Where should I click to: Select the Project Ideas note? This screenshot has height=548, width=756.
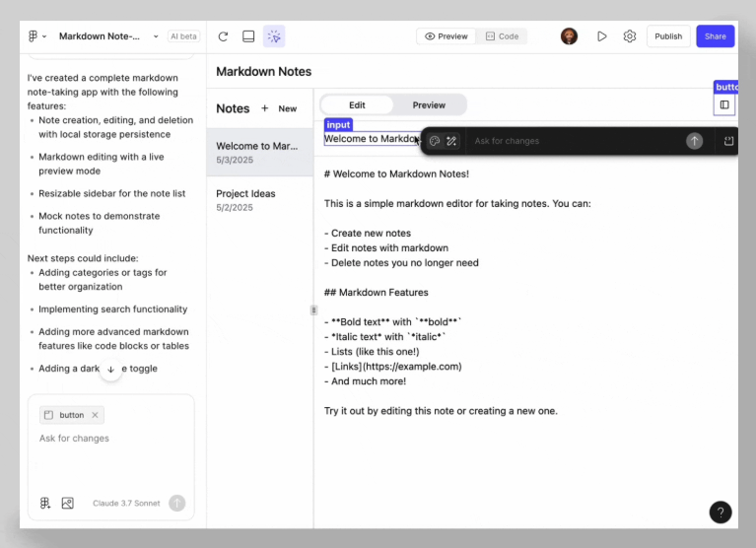[260, 200]
